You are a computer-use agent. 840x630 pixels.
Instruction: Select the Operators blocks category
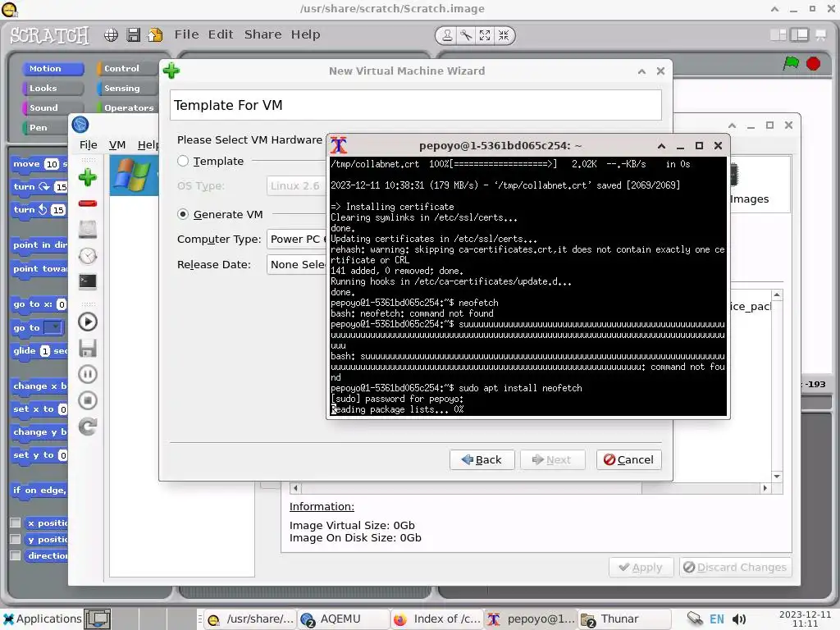(127, 107)
